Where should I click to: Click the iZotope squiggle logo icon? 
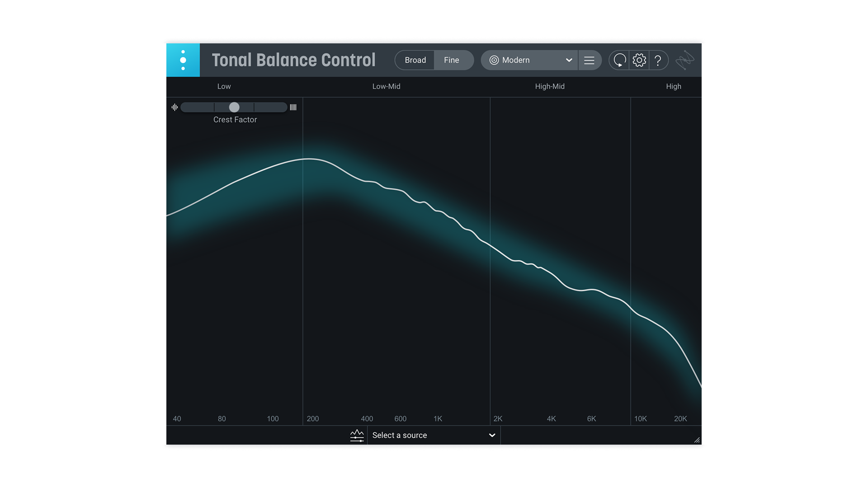684,60
